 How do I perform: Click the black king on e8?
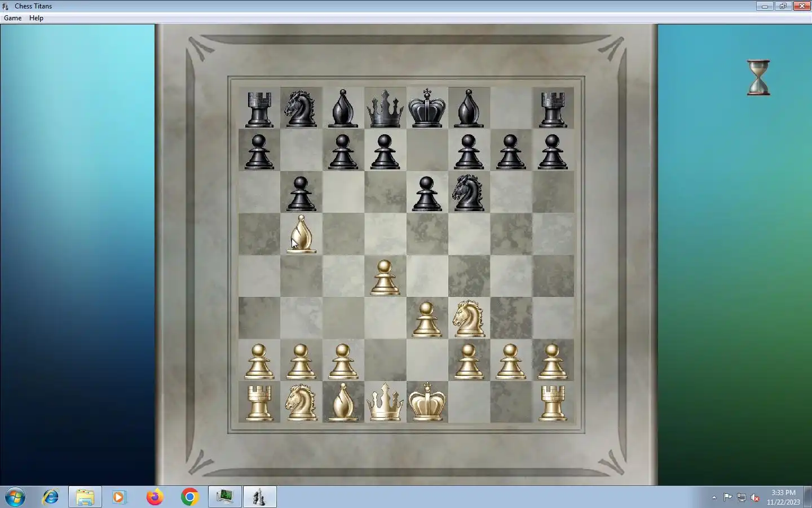coord(427,108)
